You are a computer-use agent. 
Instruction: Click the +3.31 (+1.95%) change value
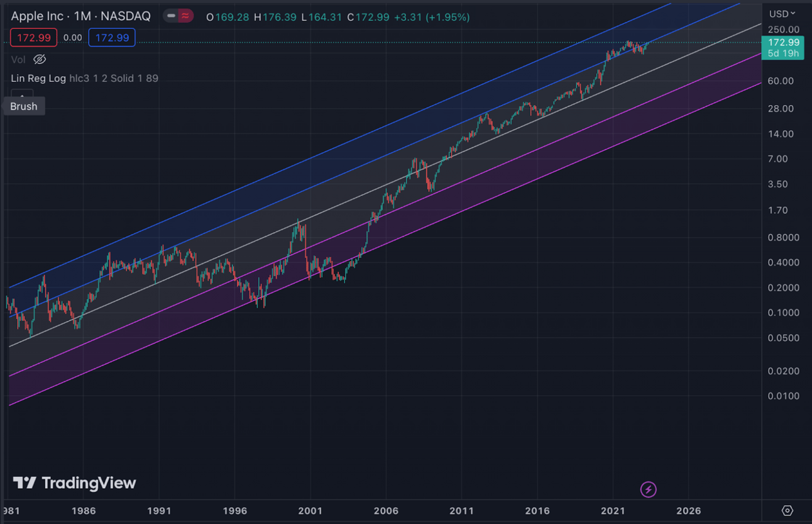432,17
